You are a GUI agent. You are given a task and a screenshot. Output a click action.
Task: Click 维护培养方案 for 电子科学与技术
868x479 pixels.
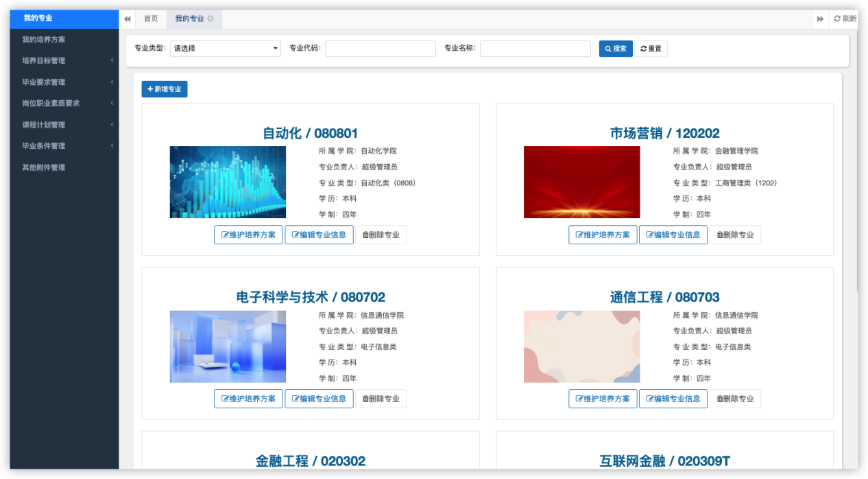(x=248, y=399)
